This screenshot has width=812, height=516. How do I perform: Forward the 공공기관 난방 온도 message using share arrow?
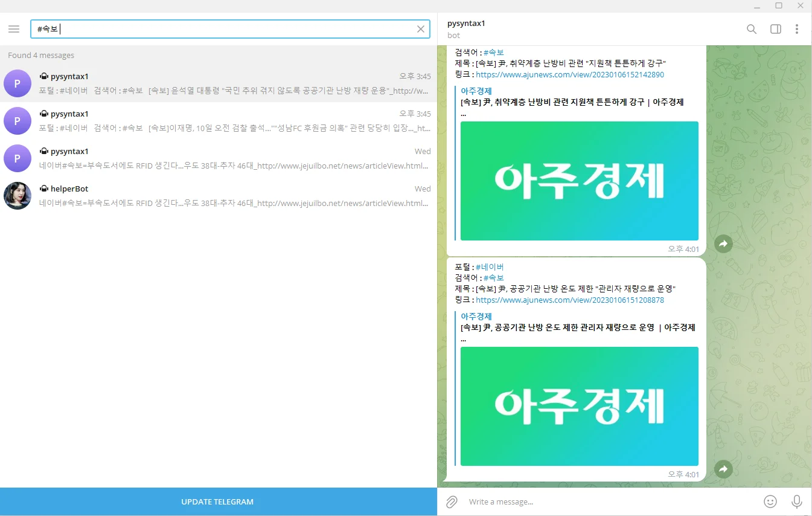tap(723, 469)
